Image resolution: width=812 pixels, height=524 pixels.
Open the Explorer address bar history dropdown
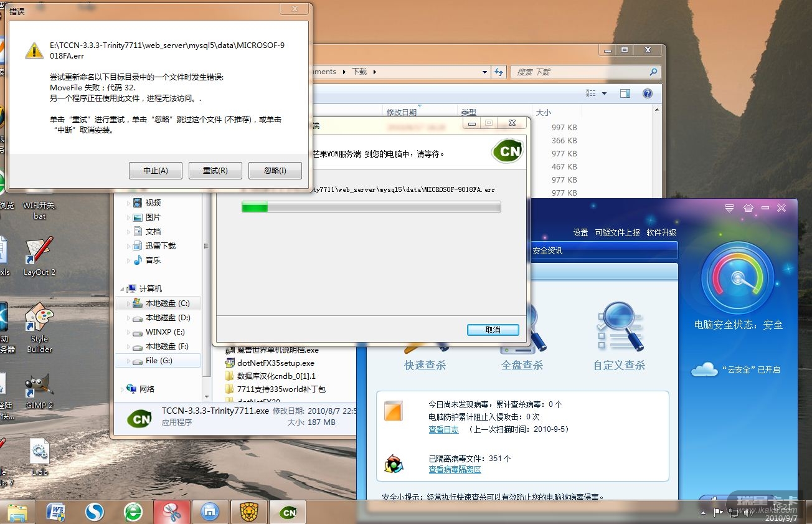(x=485, y=72)
